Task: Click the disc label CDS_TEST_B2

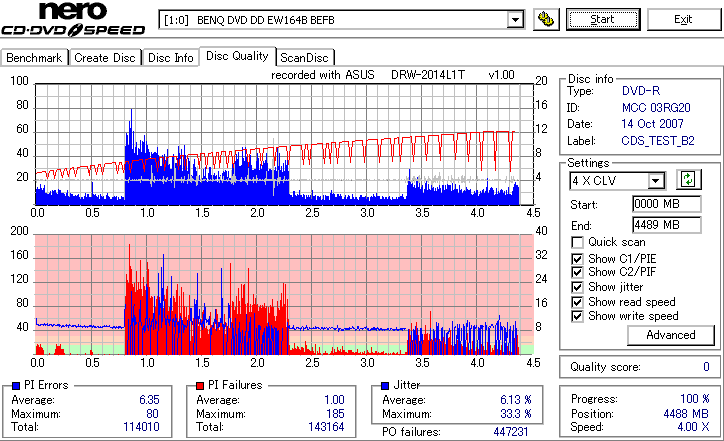Action: (658, 141)
